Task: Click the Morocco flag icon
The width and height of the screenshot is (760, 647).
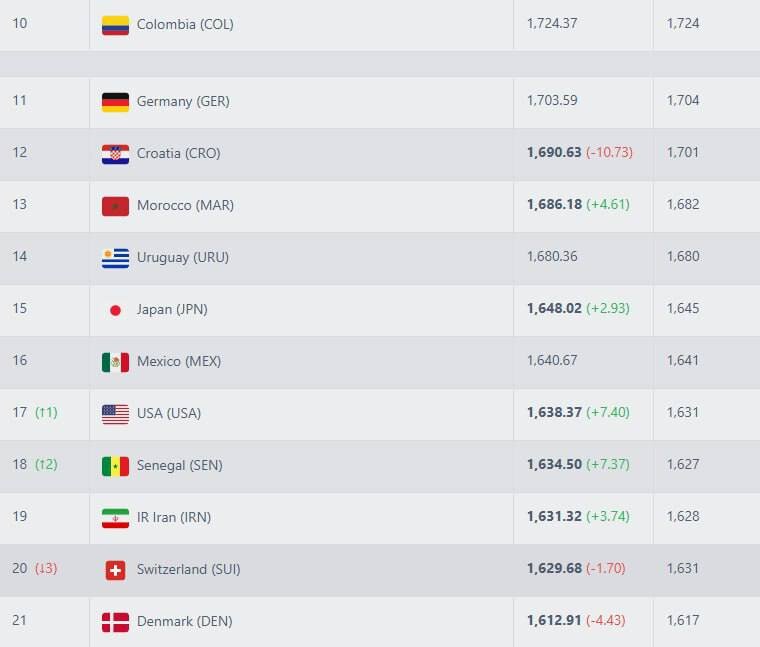Action: click(115, 206)
